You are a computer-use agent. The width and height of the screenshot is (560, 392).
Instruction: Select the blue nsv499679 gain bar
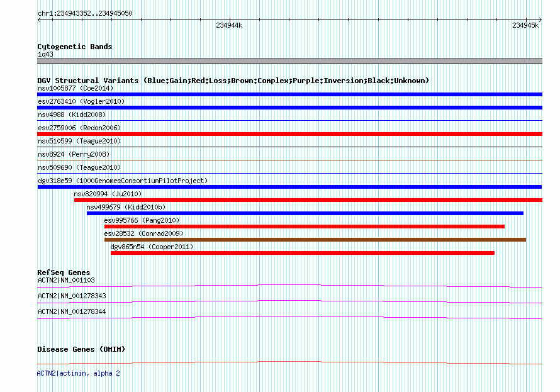tap(305, 213)
